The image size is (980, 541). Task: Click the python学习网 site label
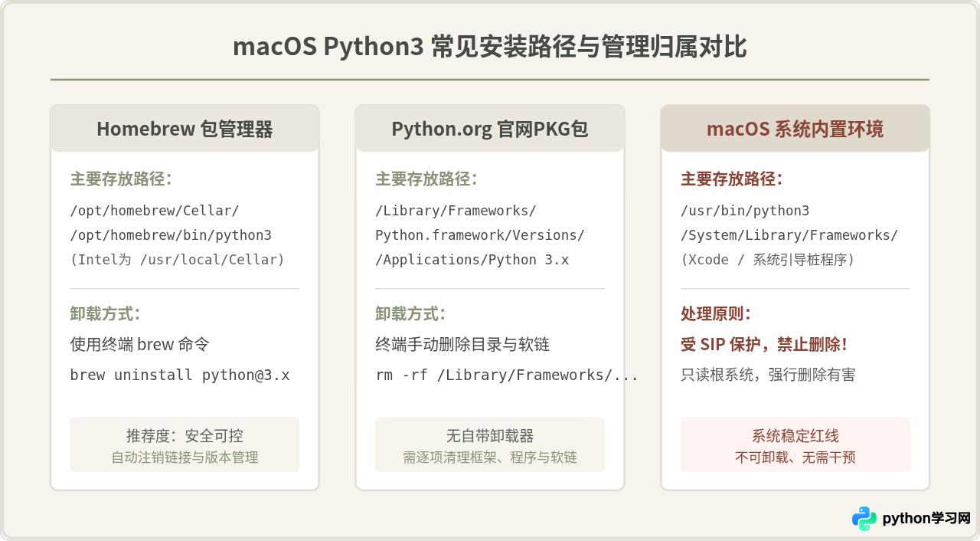click(926, 519)
